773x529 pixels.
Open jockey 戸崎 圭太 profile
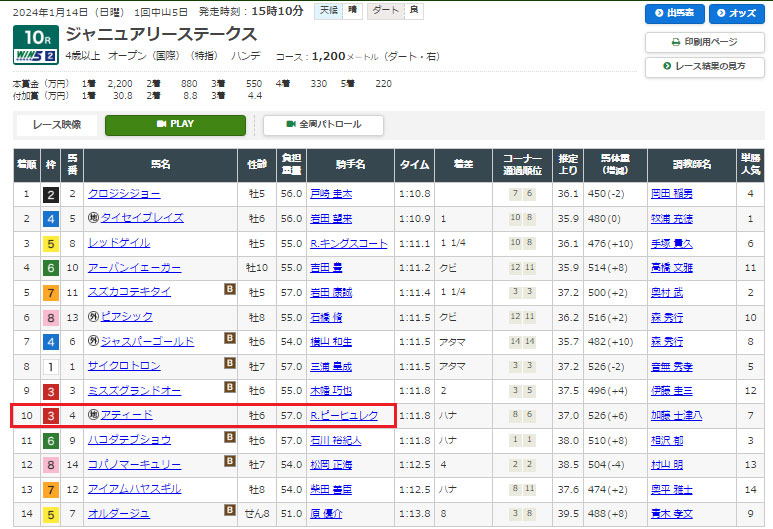click(x=331, y=193)
